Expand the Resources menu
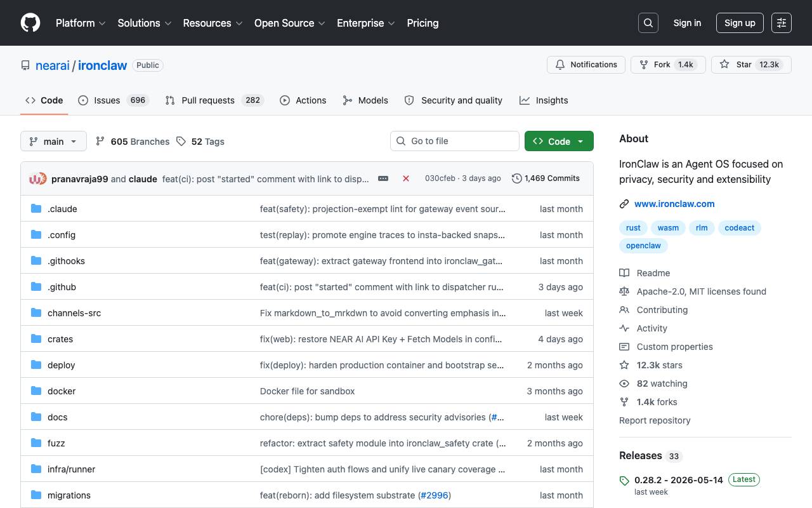812x508 pixels. (213, 23)
